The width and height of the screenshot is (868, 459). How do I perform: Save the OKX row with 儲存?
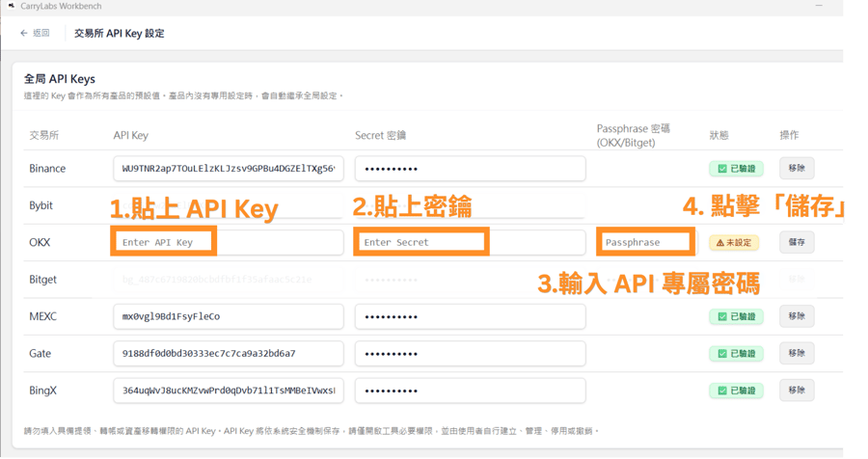[x=797, y=242]
